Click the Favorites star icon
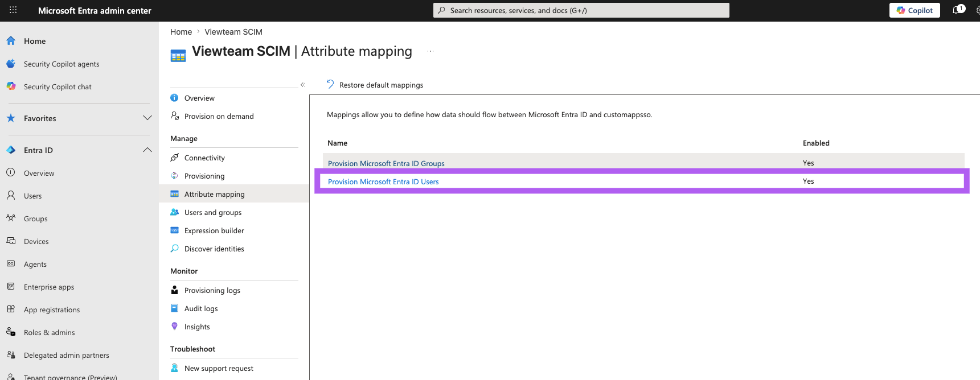 click(11, 118)
